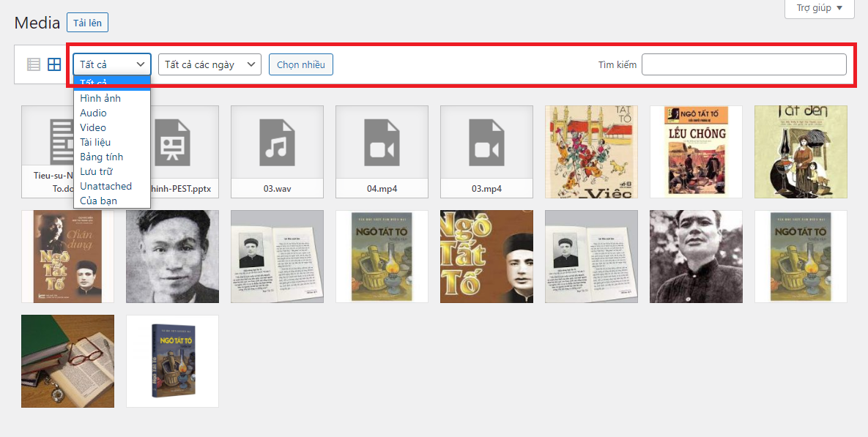Choose Video from filter list
This screenshot has width=868, height=437.
93,127
